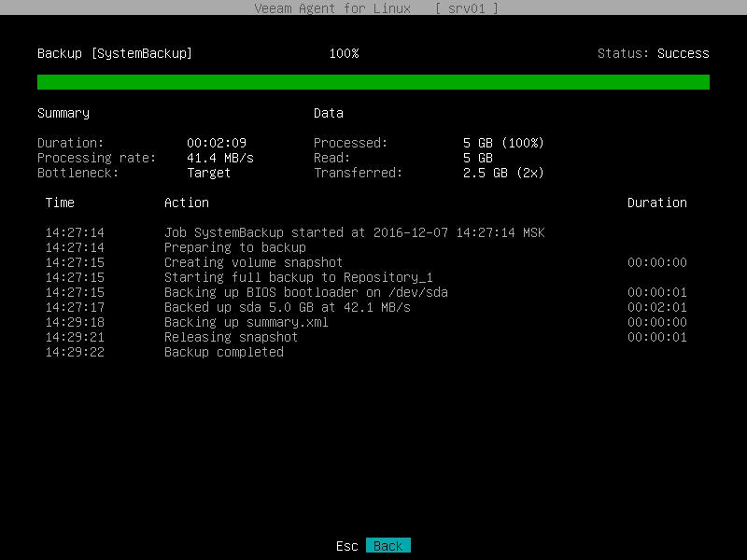747x560 pixels.
Task: Click the 'Bottleneck:' label
Action: pos(78,173)
